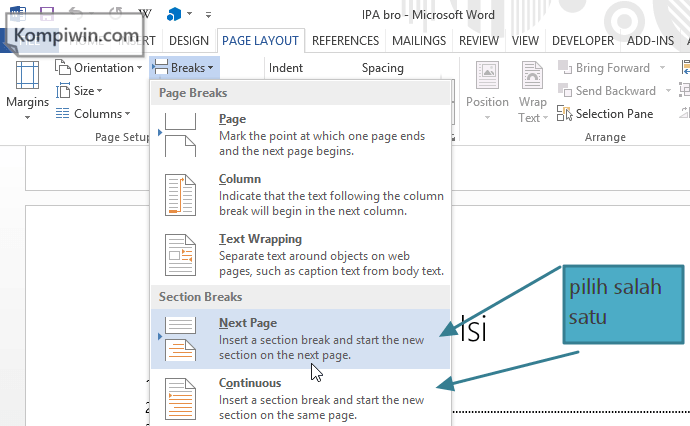Select the Page break option
This screenshot has width=690, height=426.
[301, 135]
